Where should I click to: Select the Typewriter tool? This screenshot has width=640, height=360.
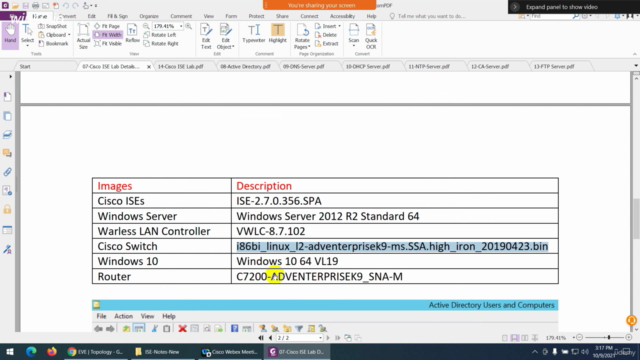click(253, 33)
